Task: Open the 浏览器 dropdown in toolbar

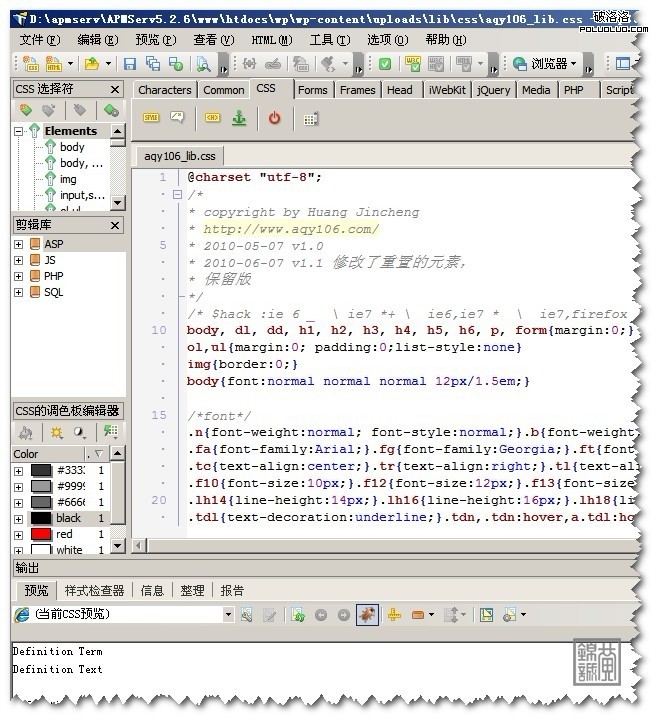Action: click(573, 64)
